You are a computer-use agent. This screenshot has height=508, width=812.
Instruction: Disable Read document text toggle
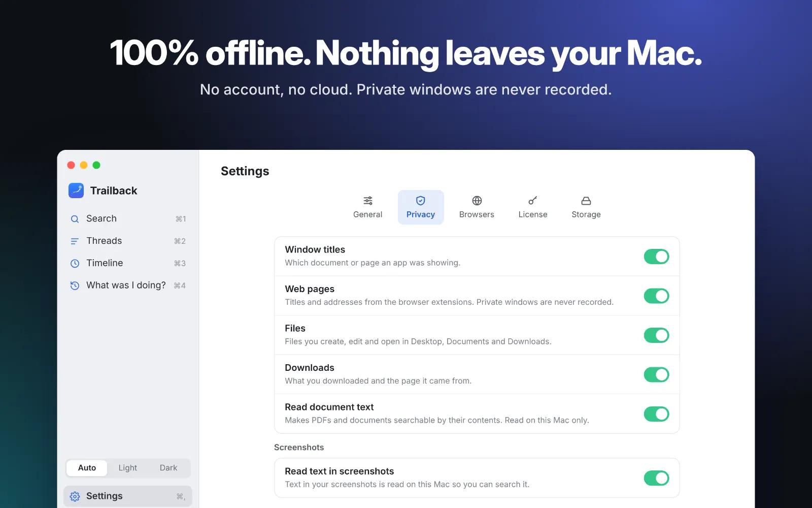pyautogui.click(x=657, y=414)
